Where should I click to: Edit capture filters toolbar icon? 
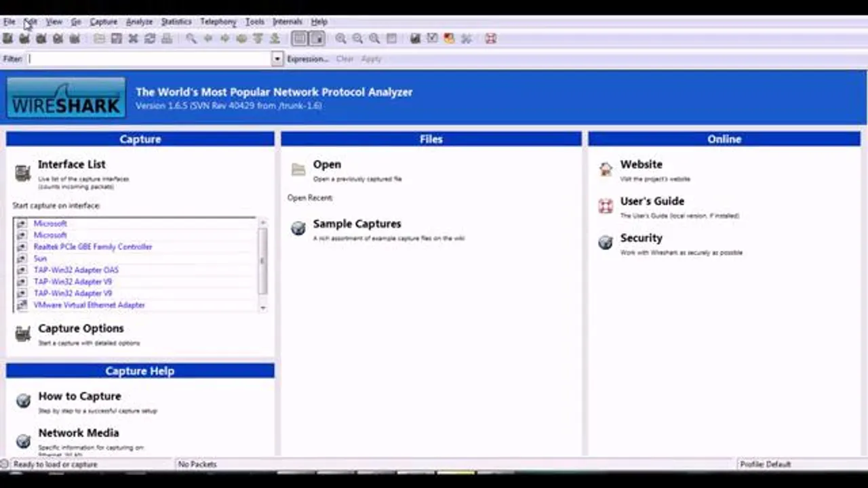click(416, 39)
